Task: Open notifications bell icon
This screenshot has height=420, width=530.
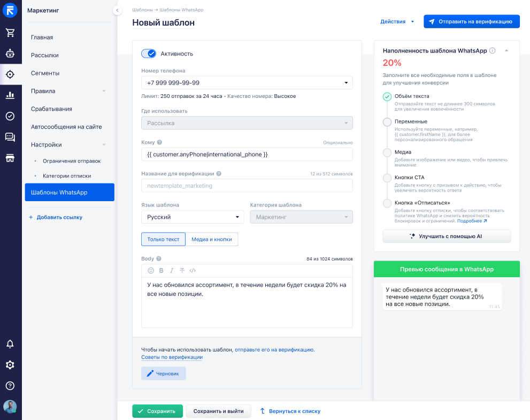Action: point(10,344)
